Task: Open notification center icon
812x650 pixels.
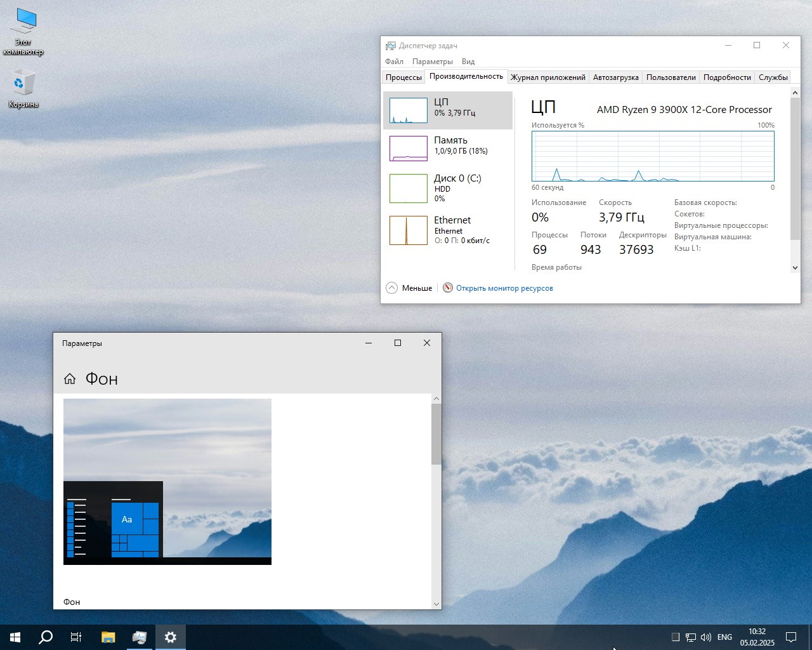Action: 791,637
